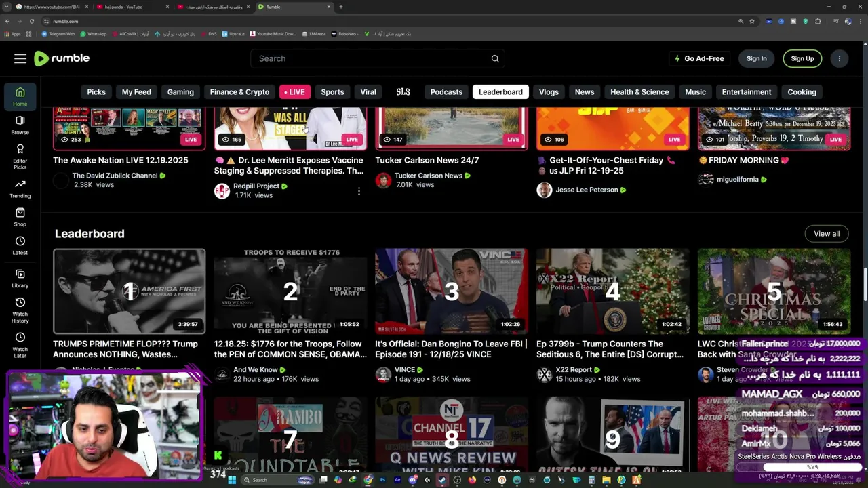Screen dimensions: 868x488
Task: Open Shop in the sidebar
Action: [x=20, y=218]
